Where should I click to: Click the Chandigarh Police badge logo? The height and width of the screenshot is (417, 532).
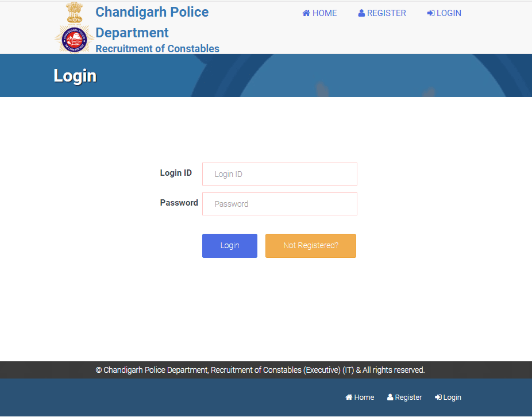[x=74, y=39]
